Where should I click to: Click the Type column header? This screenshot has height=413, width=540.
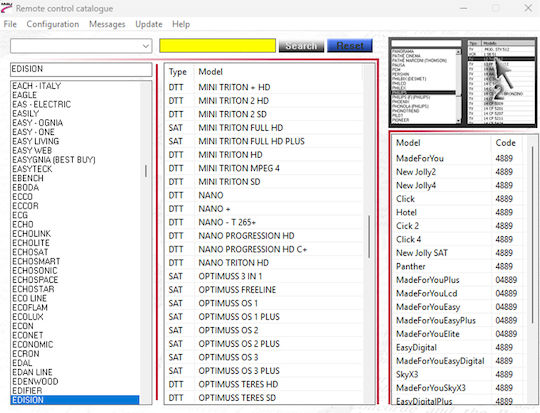(178, 72)
